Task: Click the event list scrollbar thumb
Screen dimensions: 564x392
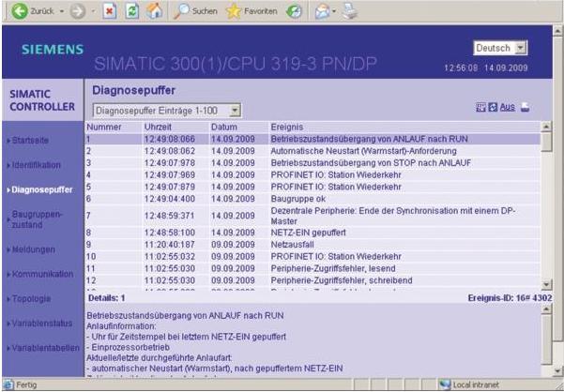Action: [x=546, y=143]
